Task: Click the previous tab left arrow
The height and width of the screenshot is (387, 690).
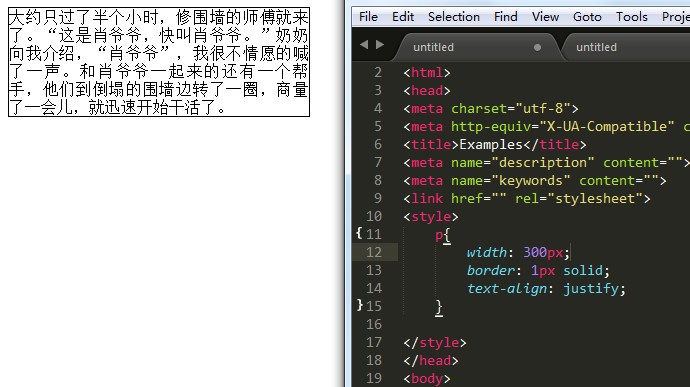Action: [x=364, y=45]
